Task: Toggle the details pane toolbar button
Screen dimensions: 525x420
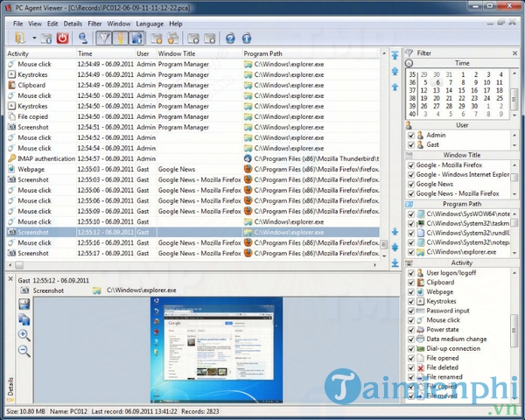Action: pos(136,38)
